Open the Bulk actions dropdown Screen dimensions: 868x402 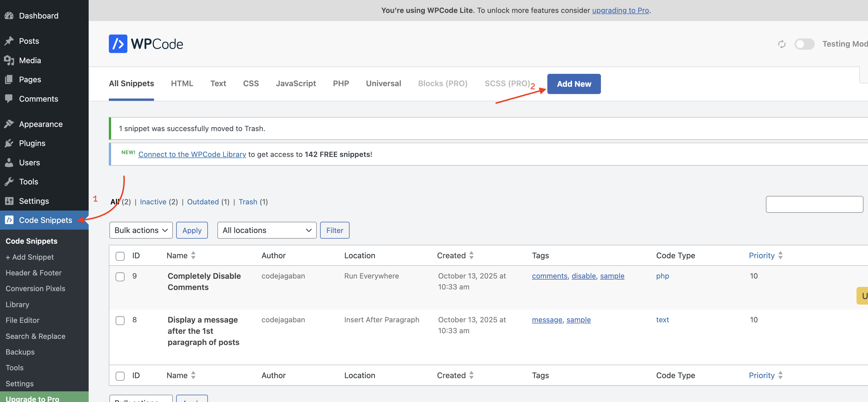pyautogui.click(x=141, y=230)
